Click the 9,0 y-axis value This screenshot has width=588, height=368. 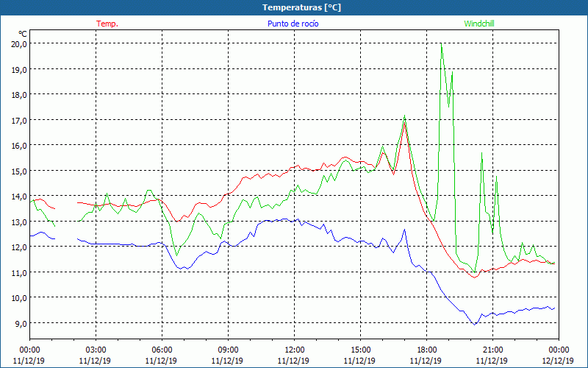21,323
